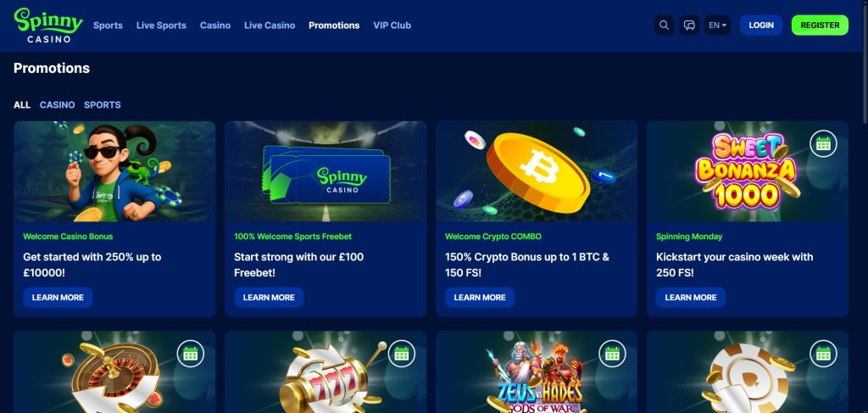
Task: Click calendar icon on Zeus vs Hades card
Action: tap(612, 354)
